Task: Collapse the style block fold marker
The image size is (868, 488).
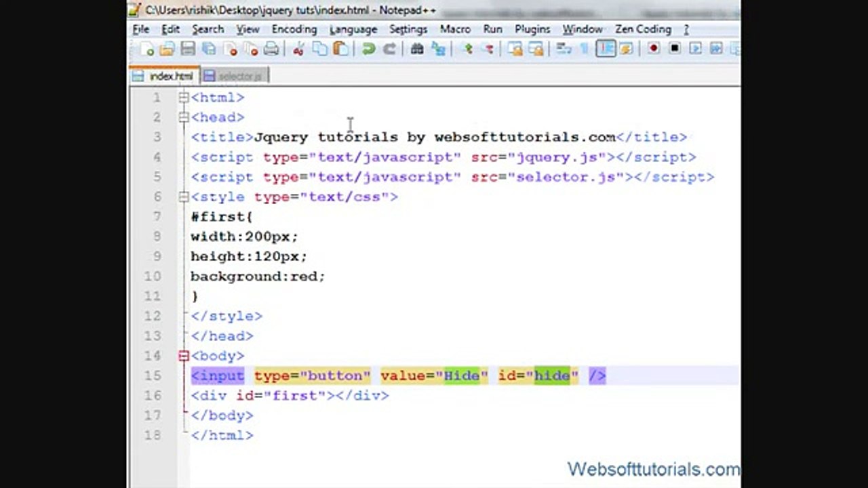Action: tap(184, 197)
